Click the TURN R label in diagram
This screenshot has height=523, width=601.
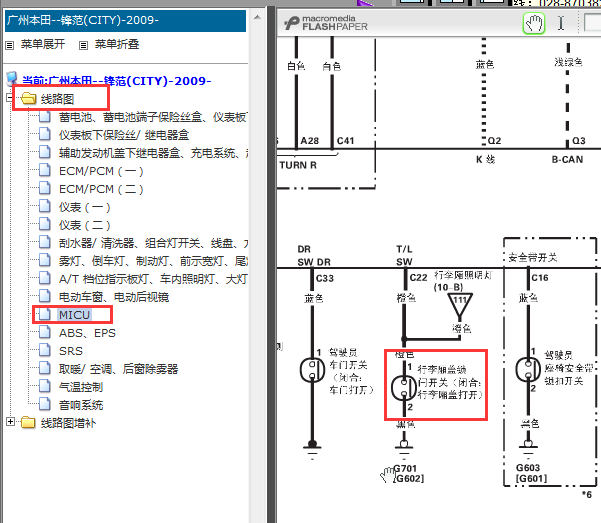click(x=298, y=165)
